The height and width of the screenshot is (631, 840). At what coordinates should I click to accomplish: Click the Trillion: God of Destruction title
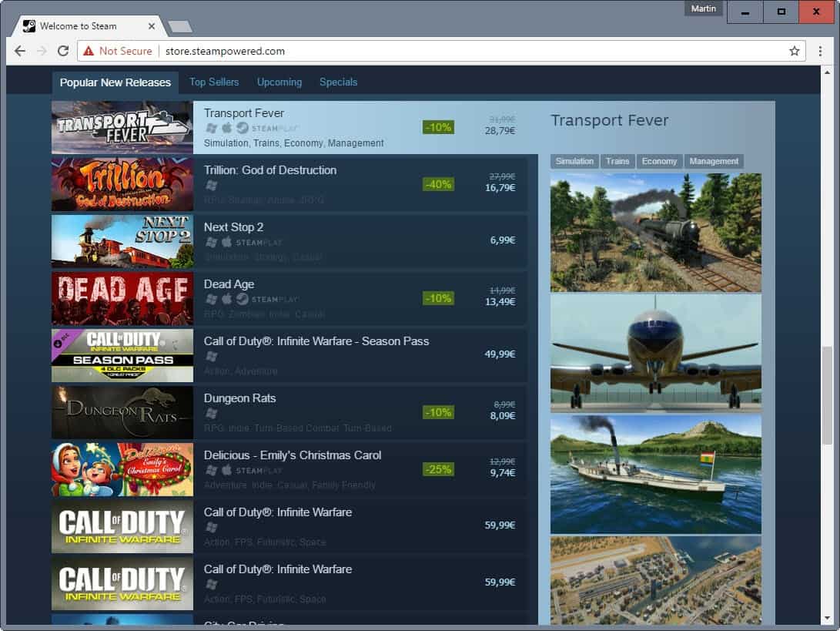[x=270, y=170]
